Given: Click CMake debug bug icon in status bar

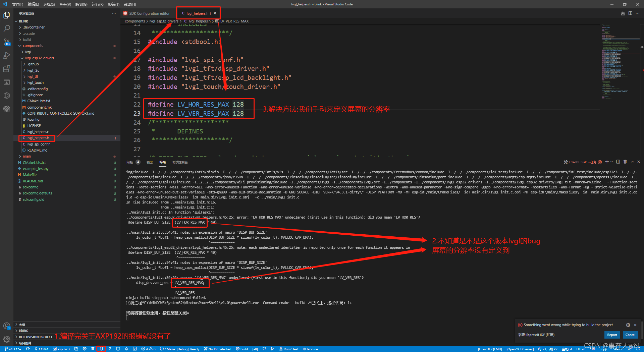Looking at the screenshot, I should pos(264,349).
